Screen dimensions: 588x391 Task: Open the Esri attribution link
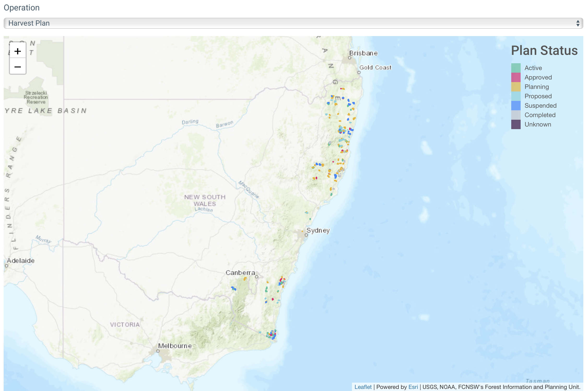point(413,387)
